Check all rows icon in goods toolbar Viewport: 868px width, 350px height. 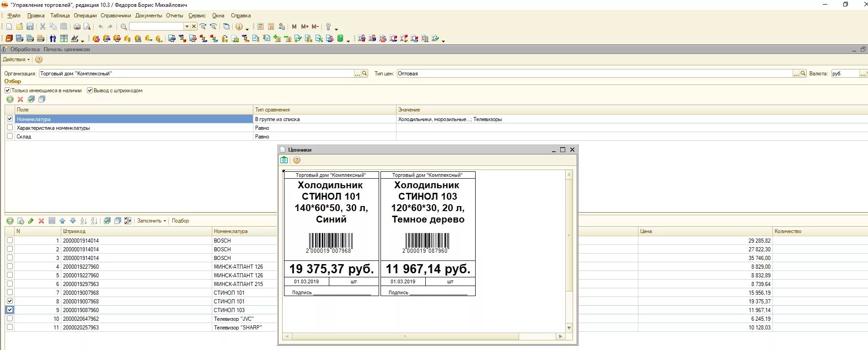coord(107,221)
